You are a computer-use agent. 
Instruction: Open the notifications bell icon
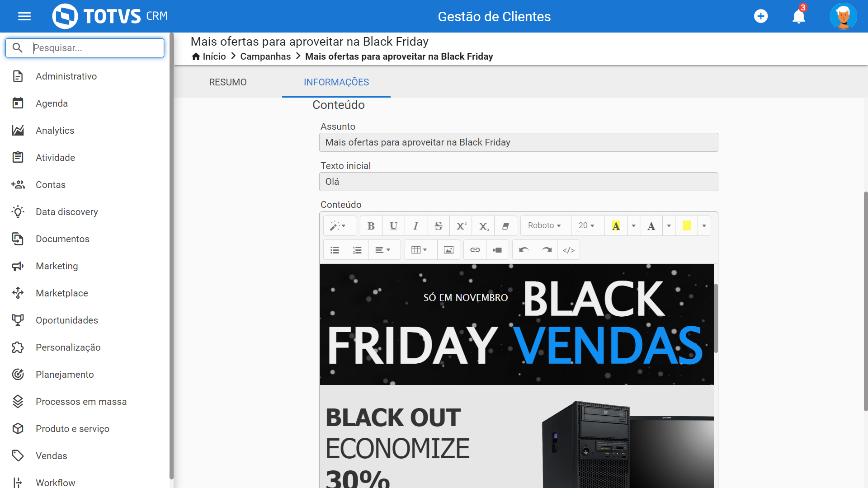tap(798, 17)
